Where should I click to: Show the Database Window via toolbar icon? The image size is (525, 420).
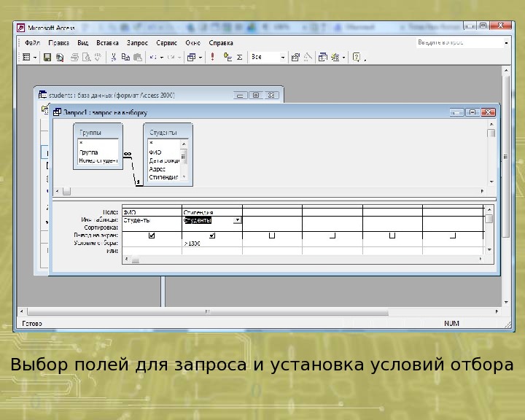[x=323, y=58]
